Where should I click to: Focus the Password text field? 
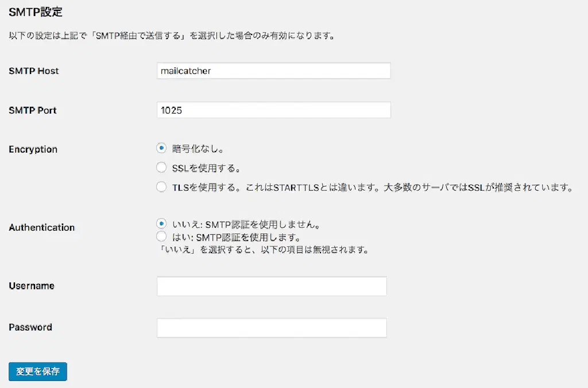coord(272,328)
